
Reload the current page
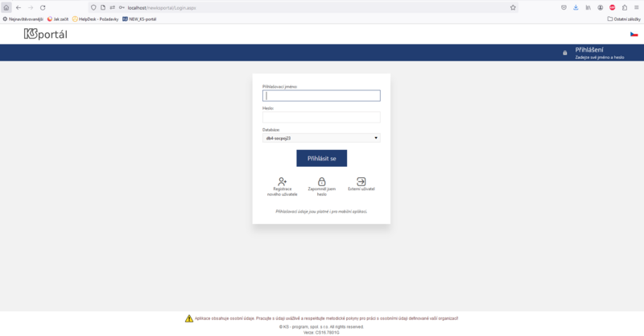click(x=43, y=7)
